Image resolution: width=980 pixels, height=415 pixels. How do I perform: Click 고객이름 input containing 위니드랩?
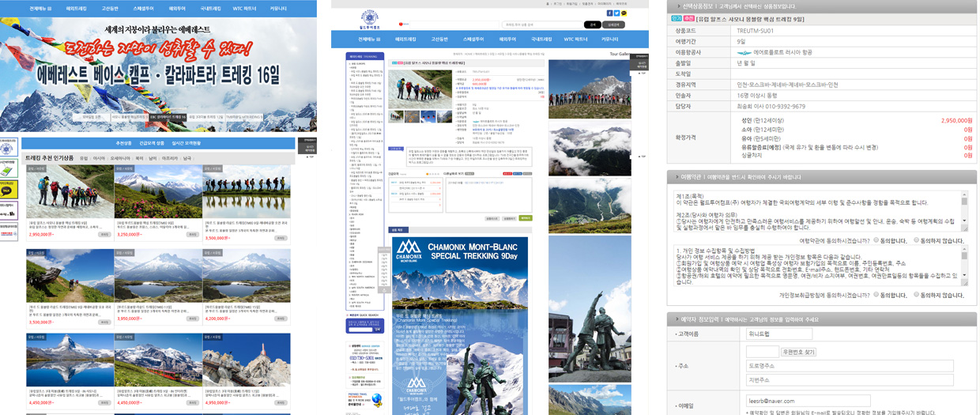pos(779,334)
